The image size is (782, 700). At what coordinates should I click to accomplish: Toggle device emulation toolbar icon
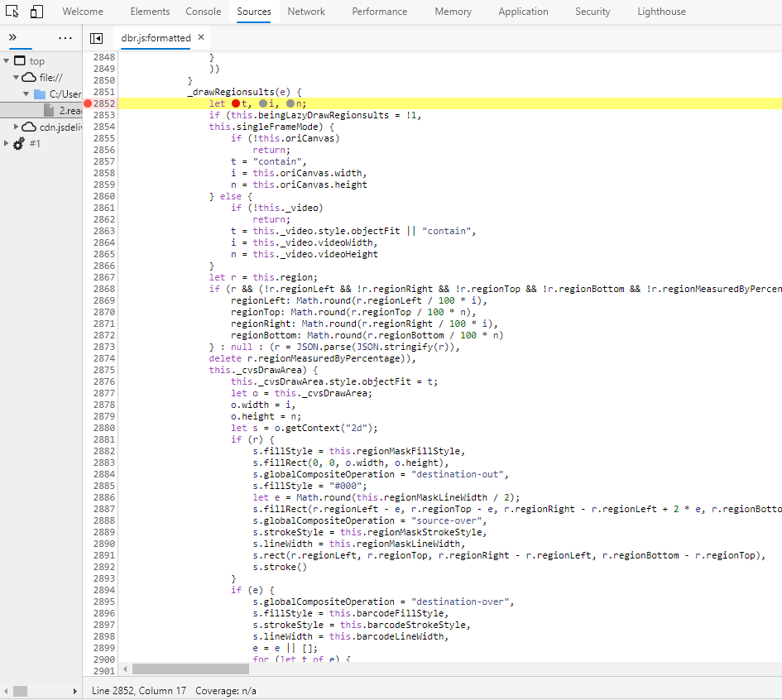(x=36, y=12)
